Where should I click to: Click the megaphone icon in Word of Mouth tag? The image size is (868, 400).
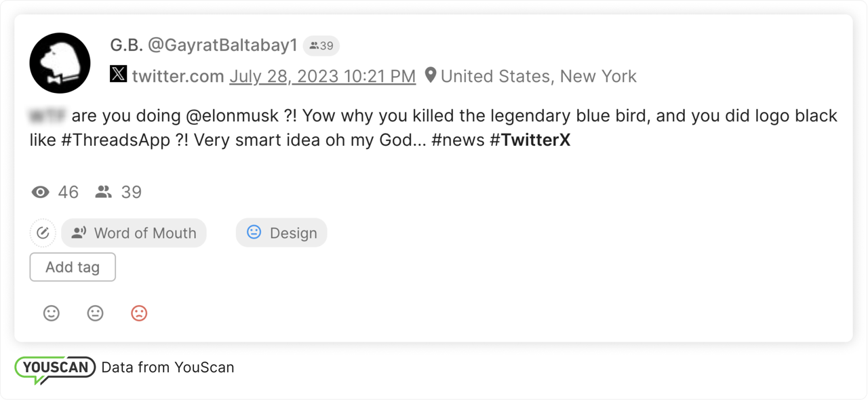pos(79,233)
